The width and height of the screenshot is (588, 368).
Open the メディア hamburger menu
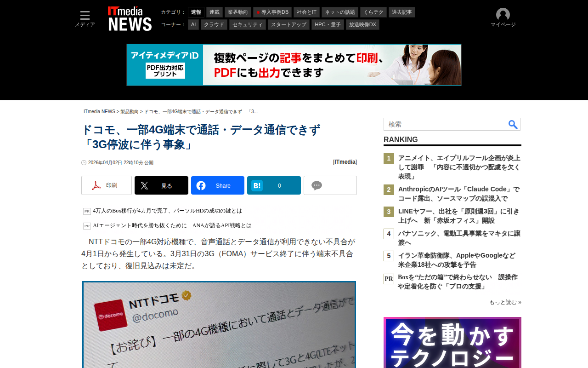pos(85,19)
